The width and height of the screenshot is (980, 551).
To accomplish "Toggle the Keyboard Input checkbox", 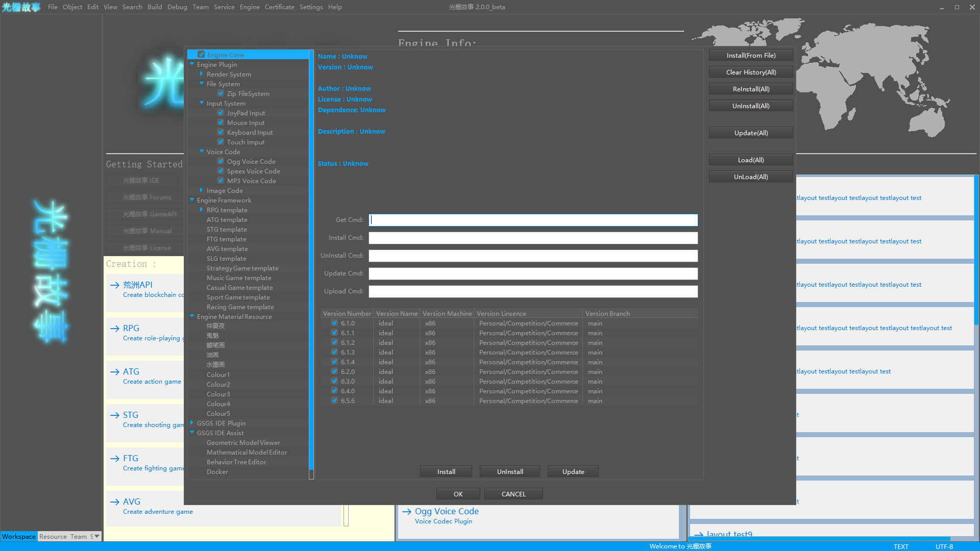I will [x=220, y=132].
